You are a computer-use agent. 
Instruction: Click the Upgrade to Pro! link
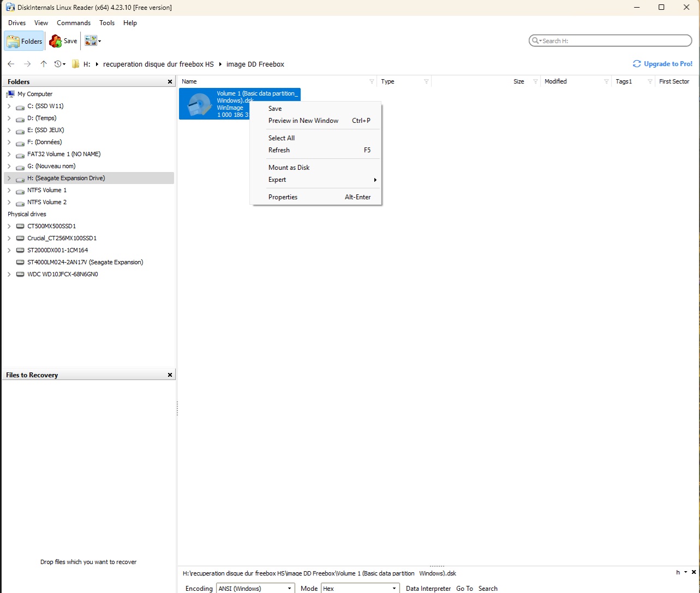(x=662, y=64)
